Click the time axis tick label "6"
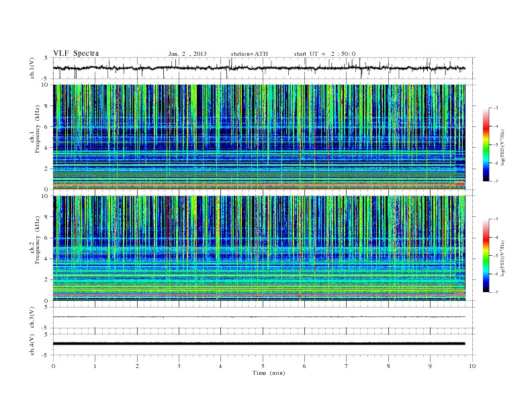The width and height of the screenshot is (532, 411). pos(304,366)
